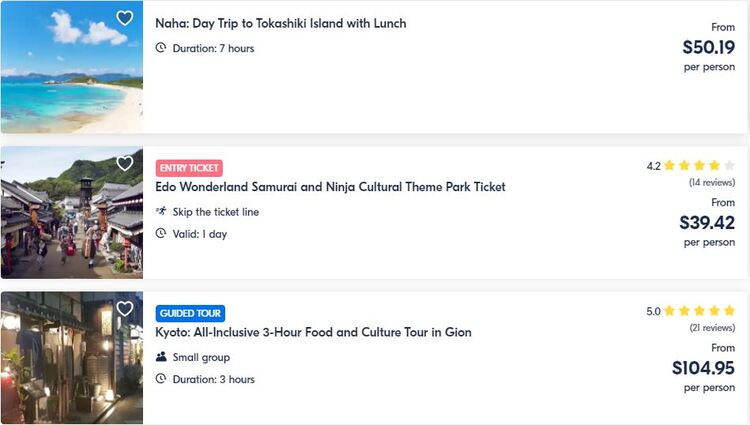Open the Edo Wonderland street thumbnail
The height and width of the screenshot is (425, 750).
(x=72, y=213)
